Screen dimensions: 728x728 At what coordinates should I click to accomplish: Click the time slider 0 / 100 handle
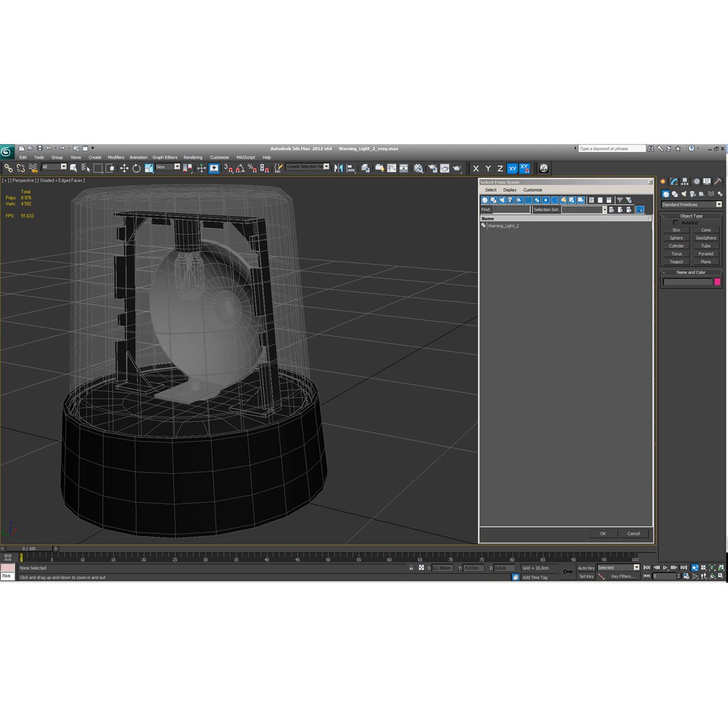29,548
